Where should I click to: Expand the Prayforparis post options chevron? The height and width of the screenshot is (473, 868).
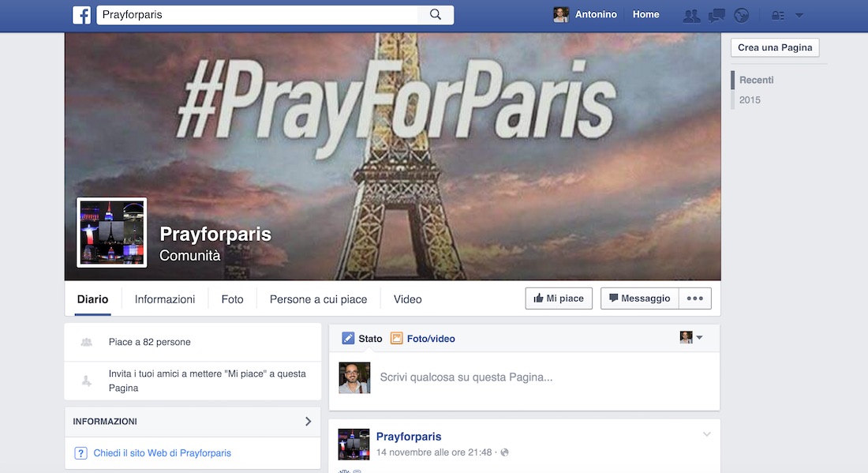[706, 434]
